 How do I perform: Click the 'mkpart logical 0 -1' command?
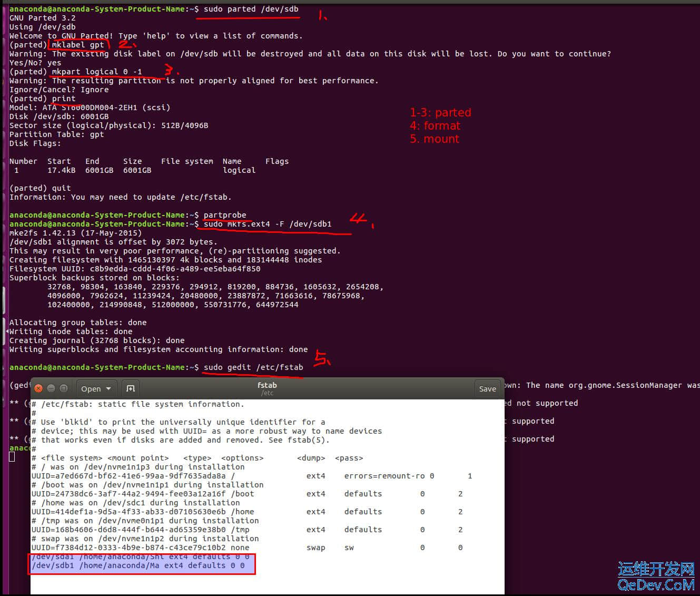[97, 72]
